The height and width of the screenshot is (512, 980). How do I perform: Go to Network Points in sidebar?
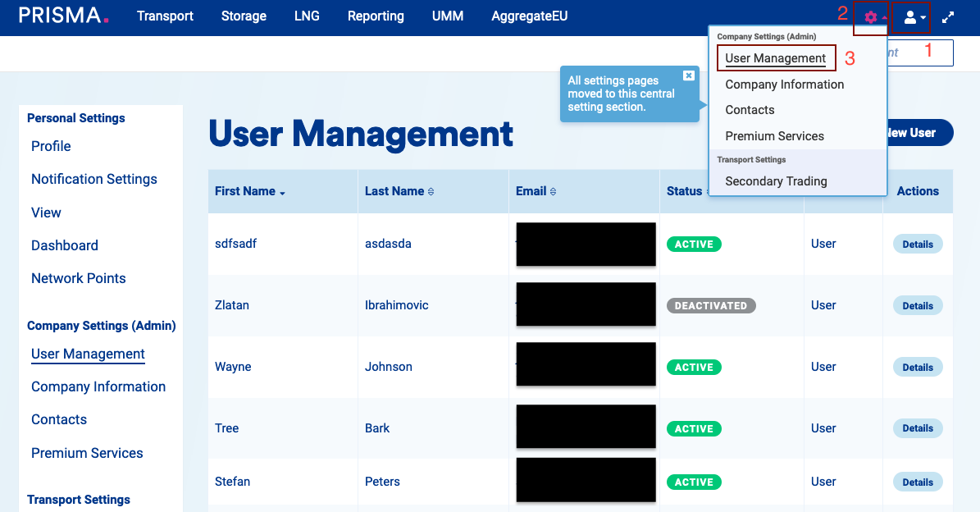point(78,278)
